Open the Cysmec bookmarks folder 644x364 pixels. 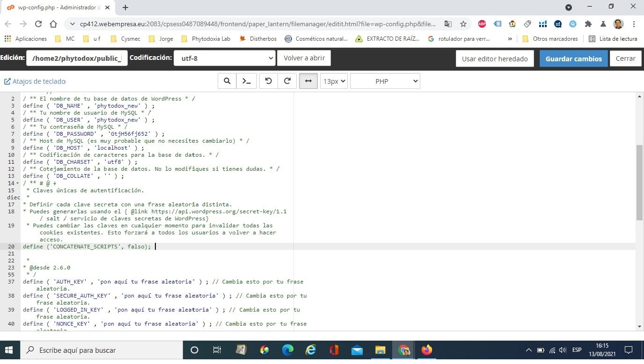click(125, 39)
